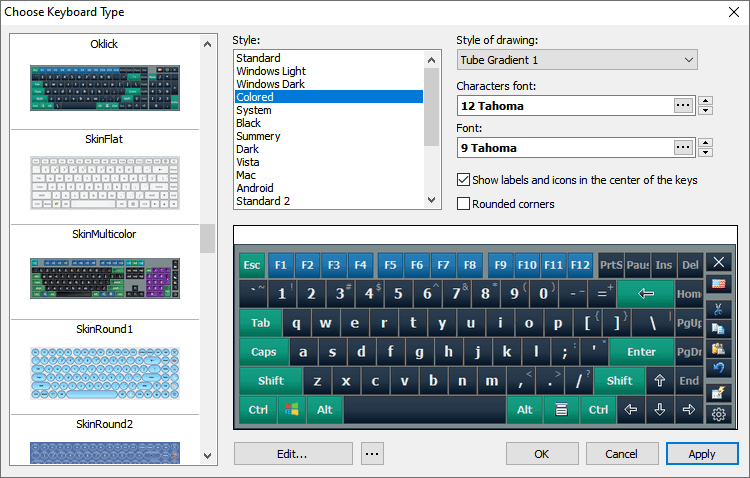Increase Characters font size with up arrow
Image resolution: width=750 pixels, height=478 pixels.
[x=706, y=100]
